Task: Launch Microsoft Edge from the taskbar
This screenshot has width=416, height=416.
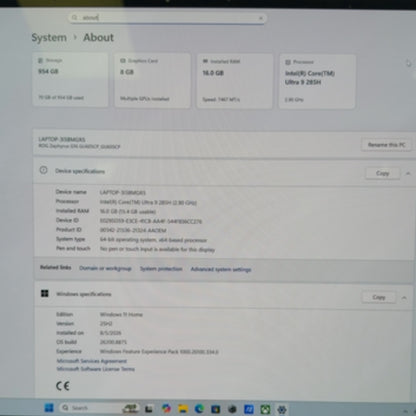Action: [x=199, y=409]
